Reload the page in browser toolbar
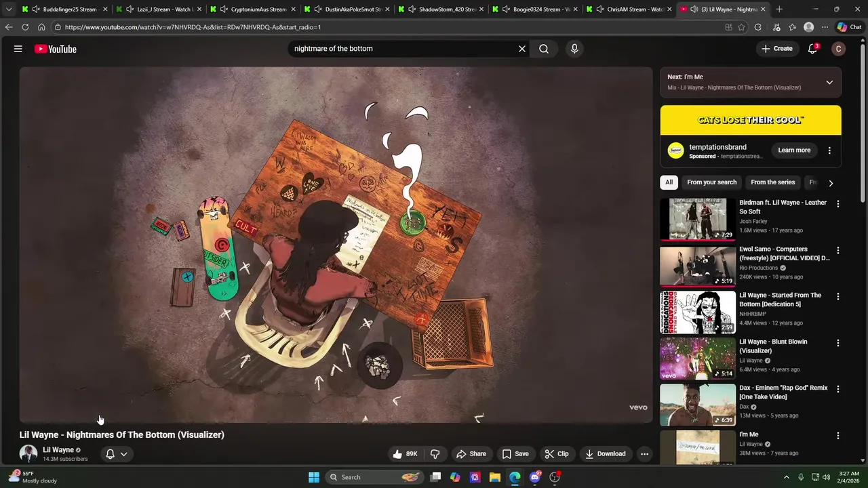 [x=25, y=27]
